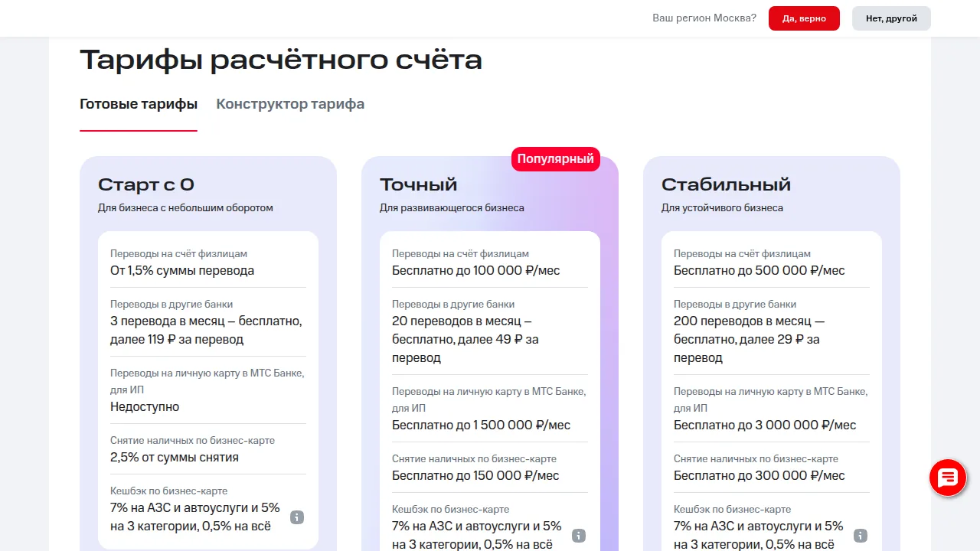Screen dimensions: 980x551
Task: Click '2,5% от суммы снятия' text
Action: [175, 457]
